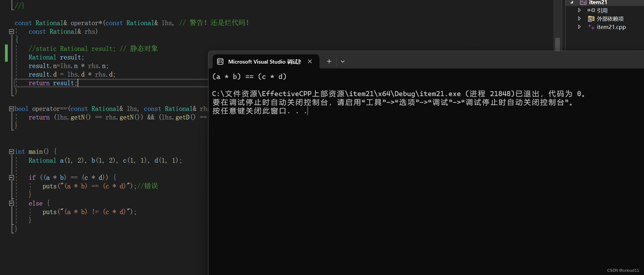Click console line '按任意键关闭此窗口'
This screenshot has width=644, height=275.
tap(260, 111)
